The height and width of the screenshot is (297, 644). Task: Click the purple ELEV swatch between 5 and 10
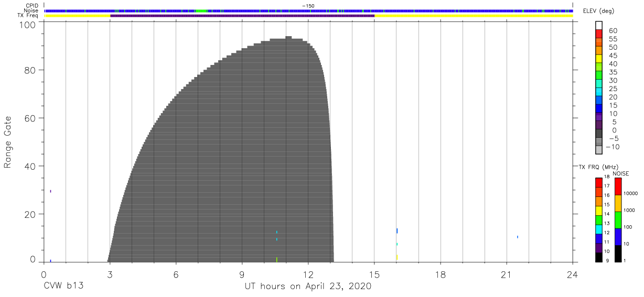click(599, 117)
